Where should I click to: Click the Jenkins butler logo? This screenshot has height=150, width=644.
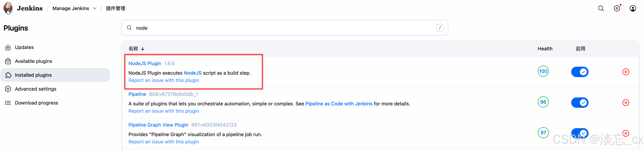point(8,8)
